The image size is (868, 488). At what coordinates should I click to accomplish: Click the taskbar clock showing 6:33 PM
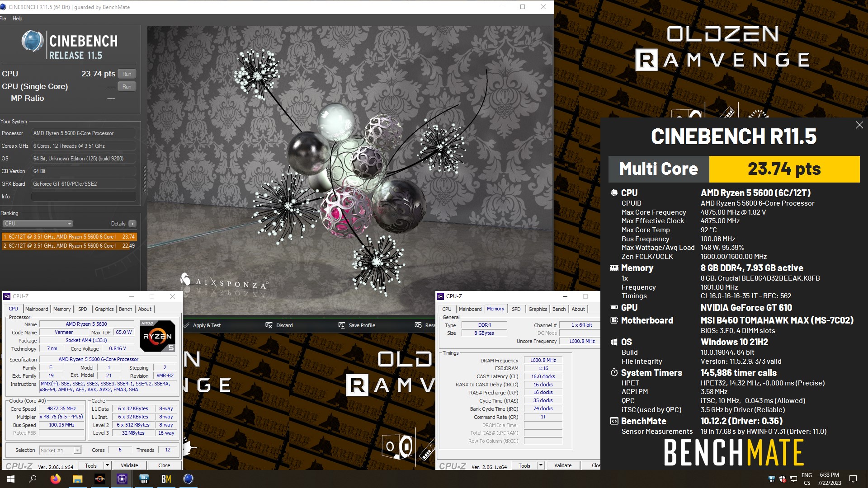829,479
